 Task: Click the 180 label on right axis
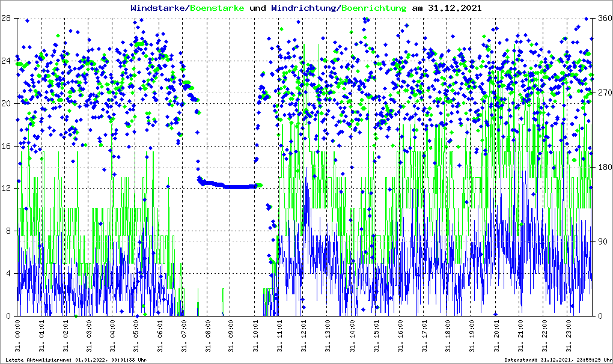click(x=604, y=168)
